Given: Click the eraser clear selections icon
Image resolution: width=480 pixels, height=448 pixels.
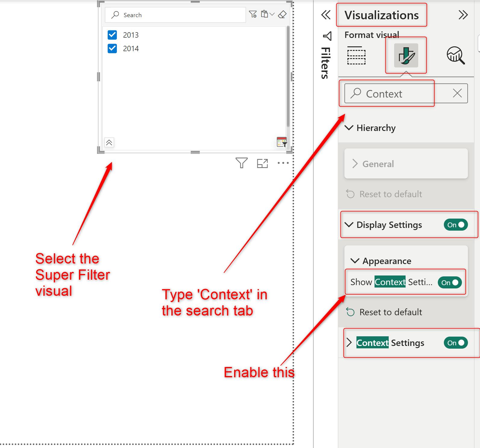Looking at the screenshot, I should click(282, 14).
